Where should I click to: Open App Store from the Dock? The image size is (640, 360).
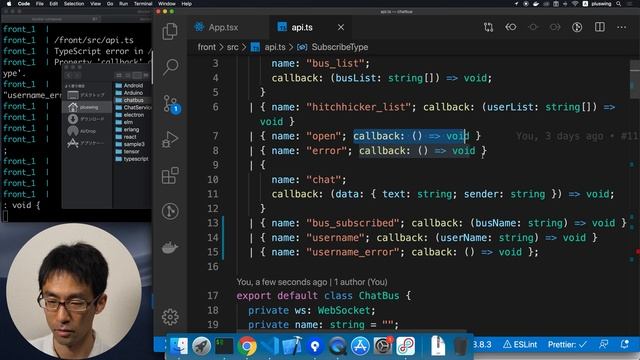[x=360, y=346]
